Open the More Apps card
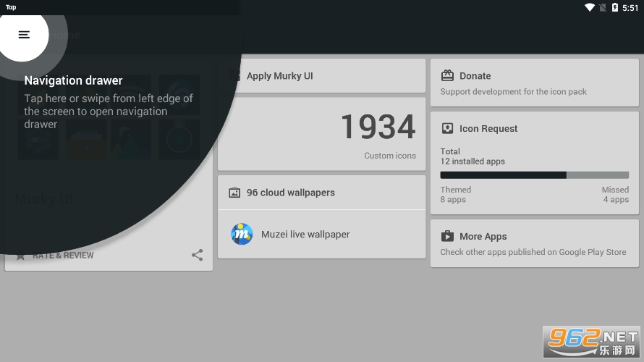 535,243
